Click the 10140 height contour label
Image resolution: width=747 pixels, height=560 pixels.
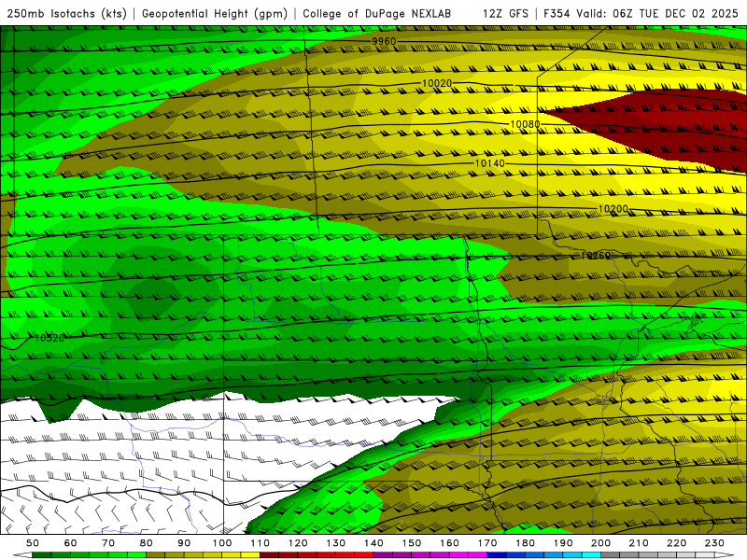(x=489, y=163)
